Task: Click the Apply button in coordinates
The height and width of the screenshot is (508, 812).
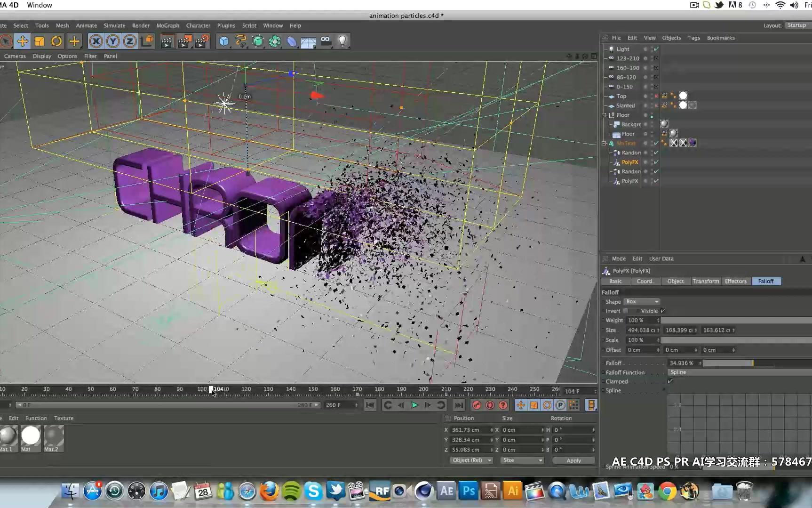Action: click(x=573, y=460)
